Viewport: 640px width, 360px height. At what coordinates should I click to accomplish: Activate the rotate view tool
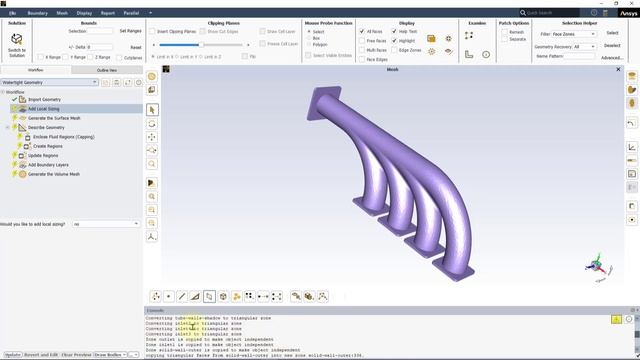[x=152, y=124]
